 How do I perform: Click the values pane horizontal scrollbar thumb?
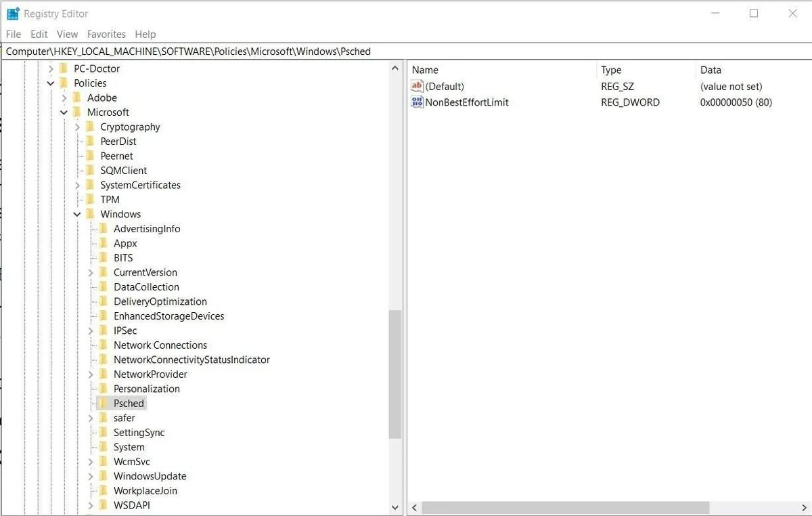coord(566,507)
